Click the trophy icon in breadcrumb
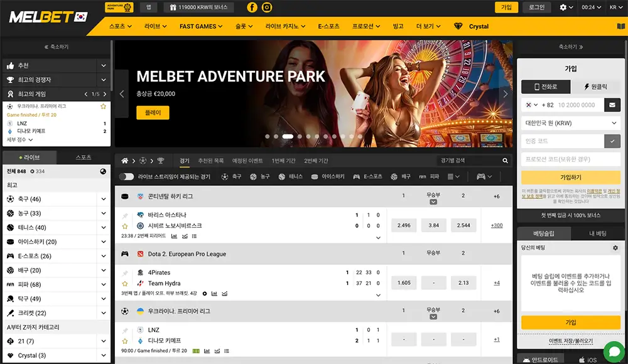Screen dimensions: 628x364 coord(161,161)
